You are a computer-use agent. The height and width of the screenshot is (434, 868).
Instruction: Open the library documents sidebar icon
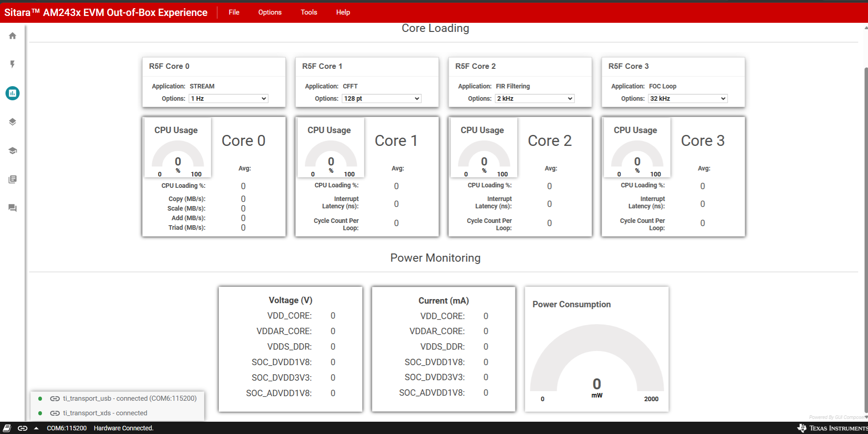coord(12,179)
